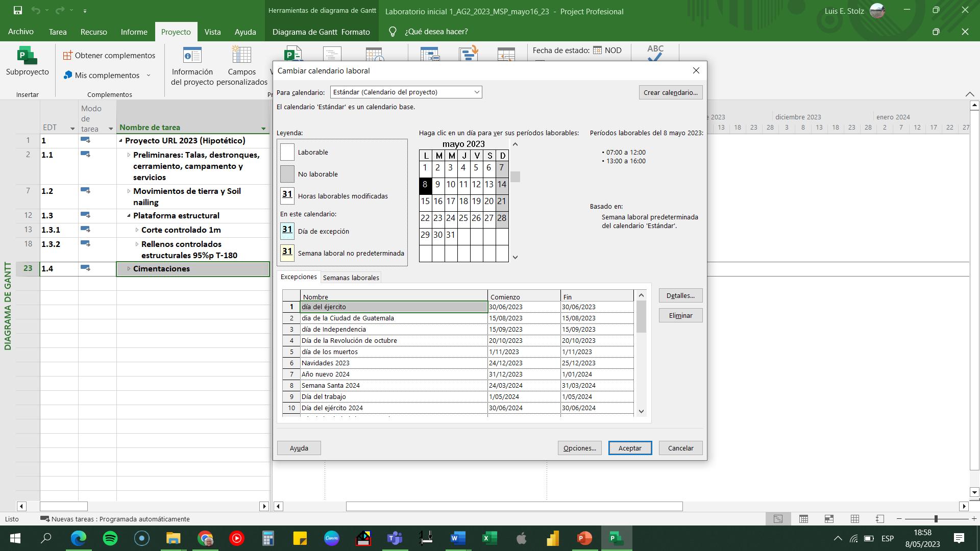
Task: Switch to Team Planner view in status bar
Action: 829,519
